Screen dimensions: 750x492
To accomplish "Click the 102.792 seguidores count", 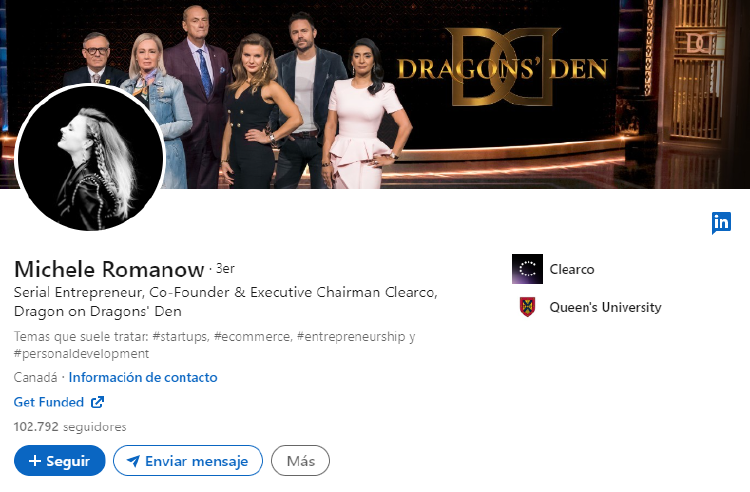I will click(x=70, y=426).
